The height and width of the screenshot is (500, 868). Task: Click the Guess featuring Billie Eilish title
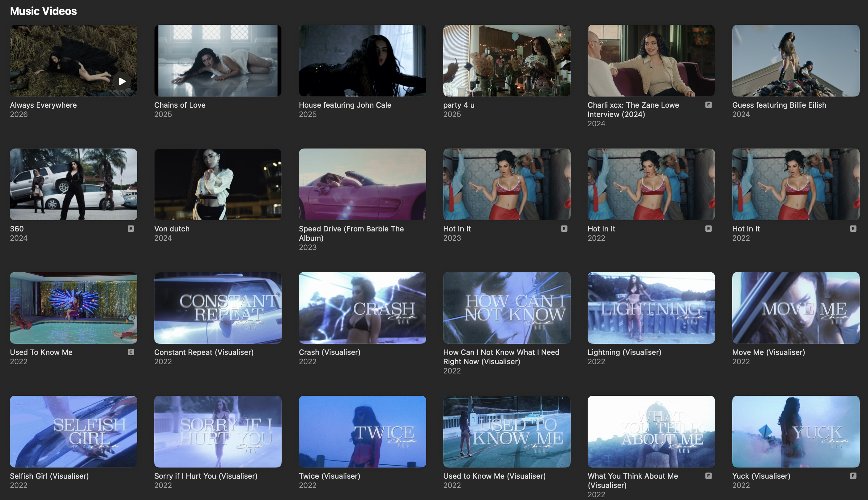[x=779, y=105]
